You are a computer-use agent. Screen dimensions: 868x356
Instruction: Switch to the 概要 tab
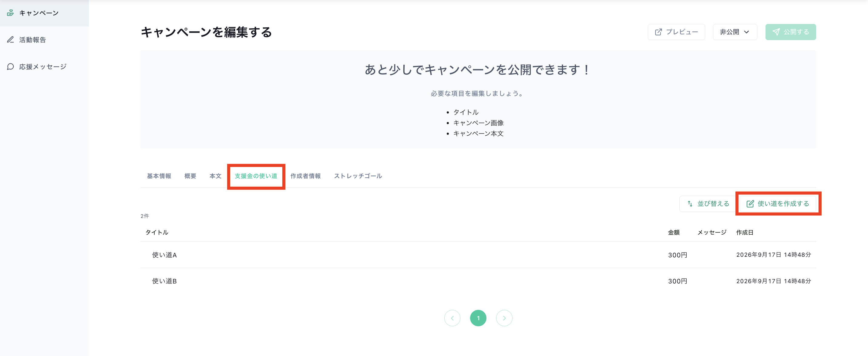point(190,176)
